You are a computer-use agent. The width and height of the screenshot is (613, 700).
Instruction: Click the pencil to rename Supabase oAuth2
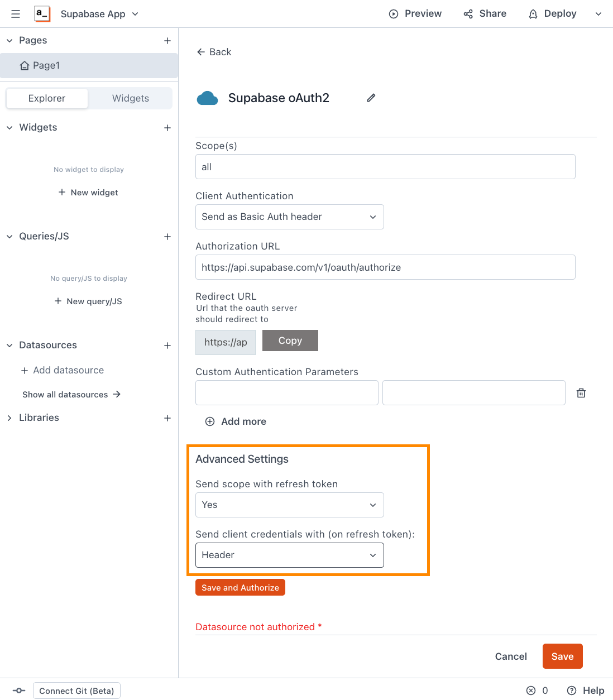point(371,98)
